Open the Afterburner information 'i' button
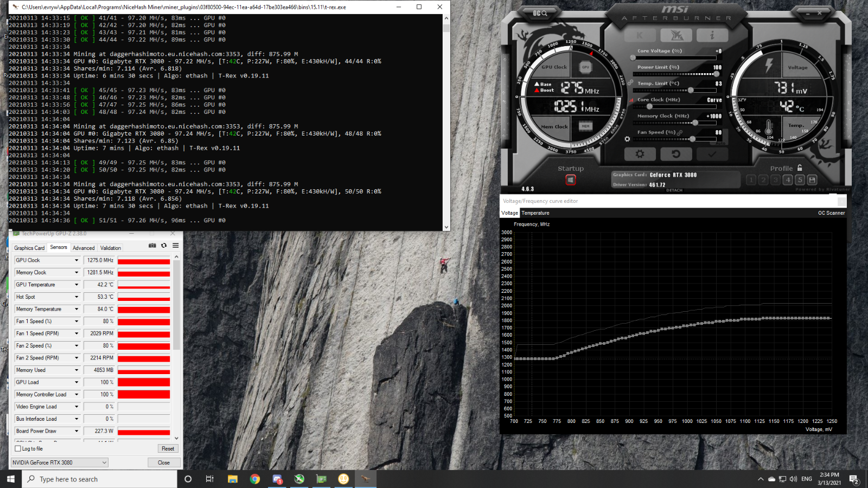Image resolution: width=868 pixels, height=488 pixels. tap(712, 35)
